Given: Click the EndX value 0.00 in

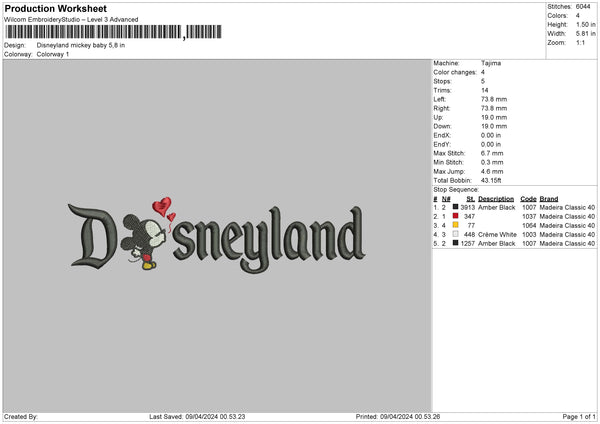Looking at the screenshot, I should click(x=491, y=135).
